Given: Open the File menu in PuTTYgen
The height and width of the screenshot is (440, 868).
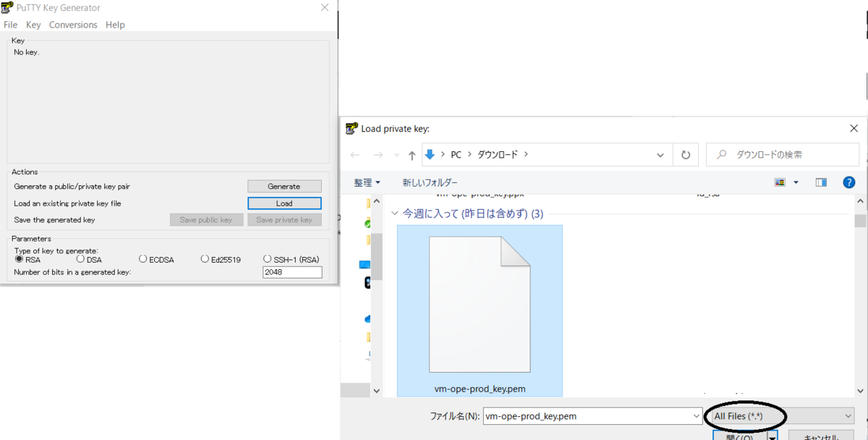Looking at the screenshot, I should (10, 25).
